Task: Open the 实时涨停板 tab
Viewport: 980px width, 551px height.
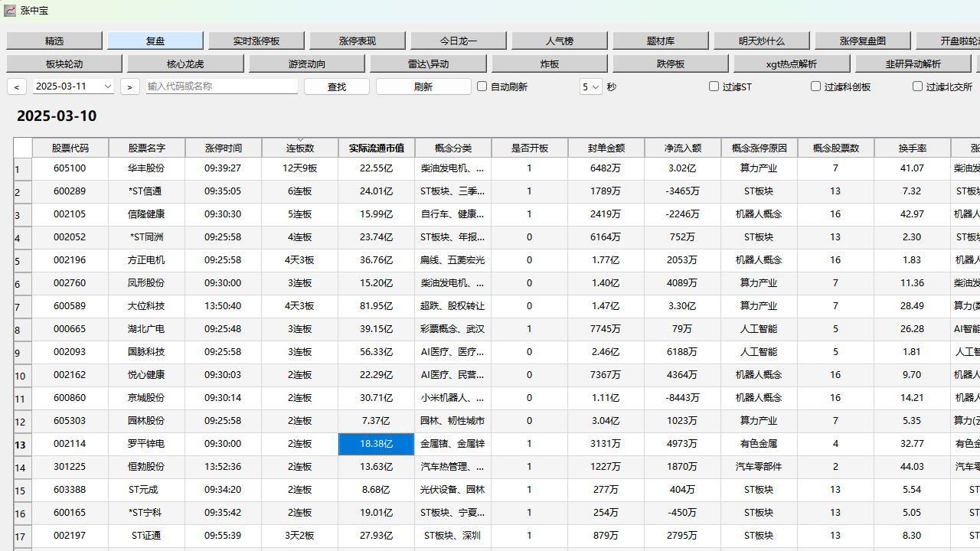Action: tap(256, 41)
